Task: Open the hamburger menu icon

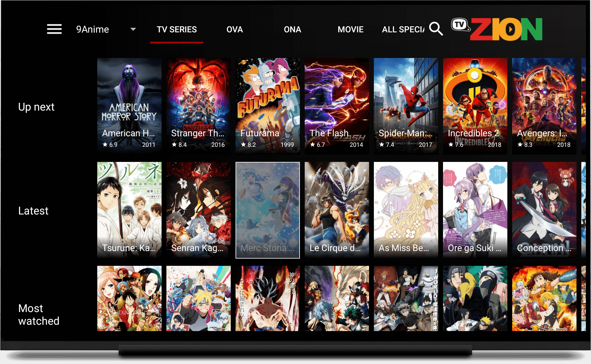Action: click(54, 29)
